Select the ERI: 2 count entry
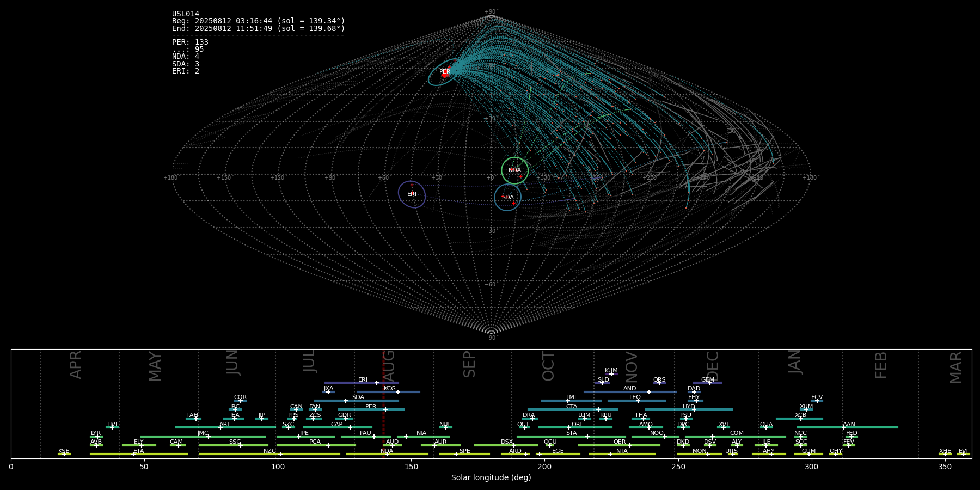The image size is (980, 490). coord(186,71)
